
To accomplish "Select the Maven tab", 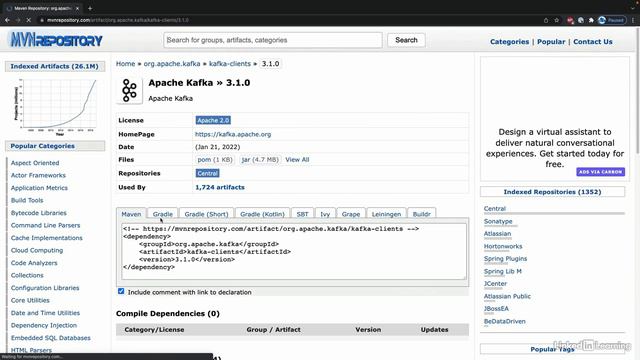I will tap(131, 214).
